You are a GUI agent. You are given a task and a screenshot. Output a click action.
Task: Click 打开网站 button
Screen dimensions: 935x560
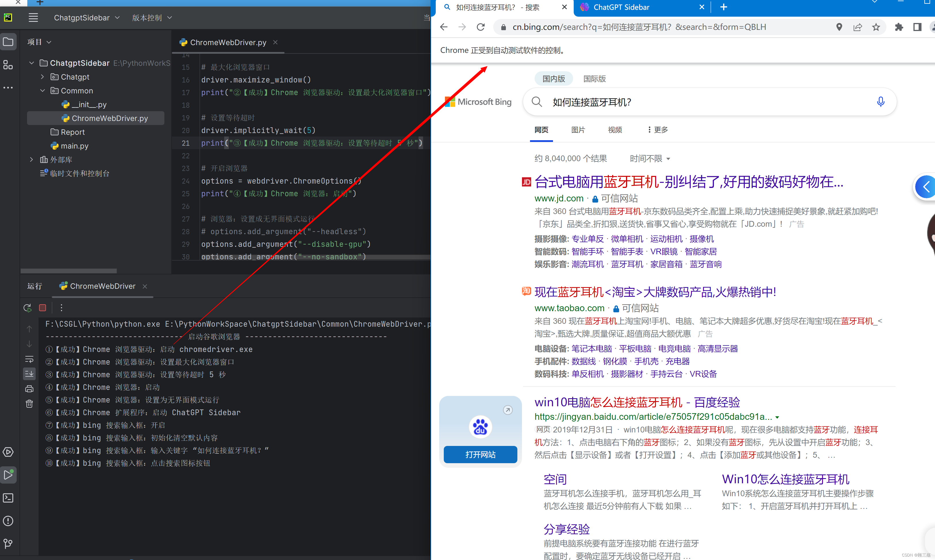coord(481,455)
